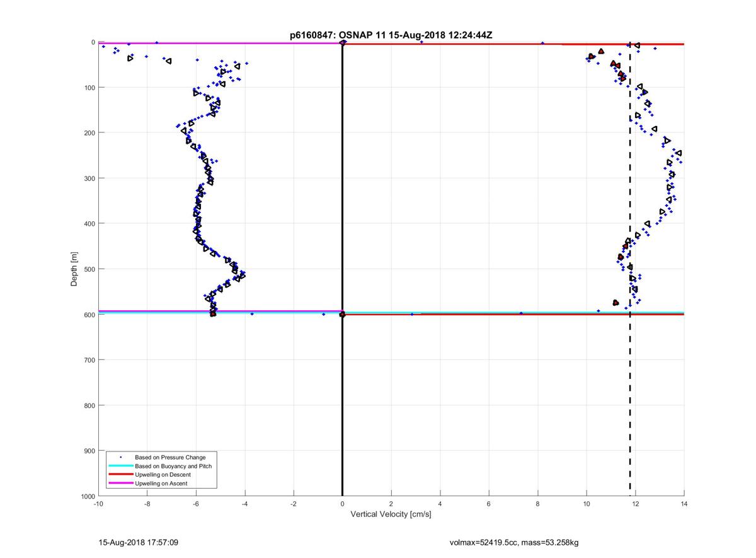Click the x-axis tick label '-10'
The height and width of the screenshot is (558, 756).
click(x=98, y=504)
